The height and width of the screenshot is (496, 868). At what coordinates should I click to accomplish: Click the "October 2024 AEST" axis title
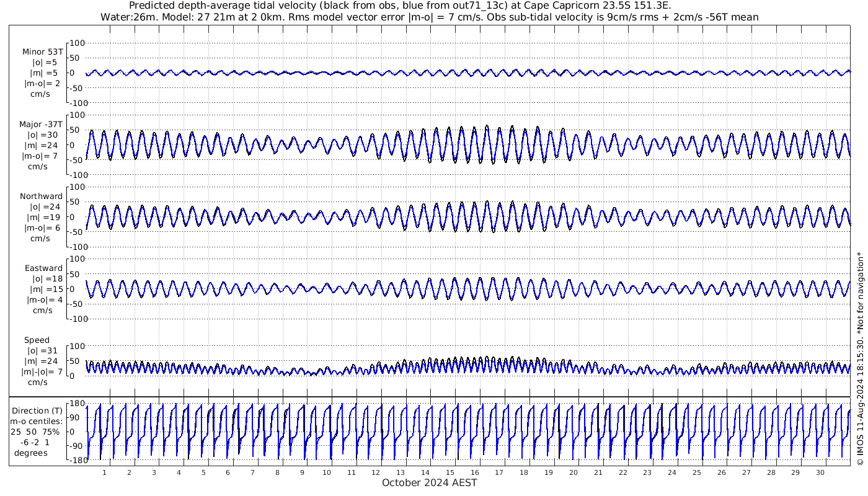point(430,482)
